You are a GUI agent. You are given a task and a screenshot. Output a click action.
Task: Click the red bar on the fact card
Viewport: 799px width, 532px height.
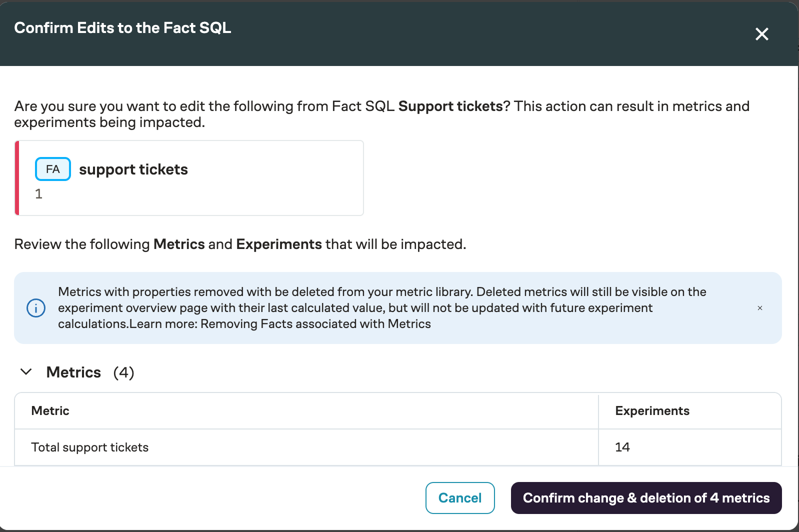pyautogui.click(x=17, y=178)
